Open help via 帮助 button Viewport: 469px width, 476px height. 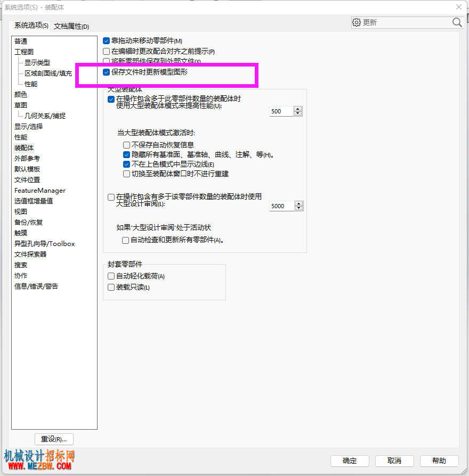(439, 461)
